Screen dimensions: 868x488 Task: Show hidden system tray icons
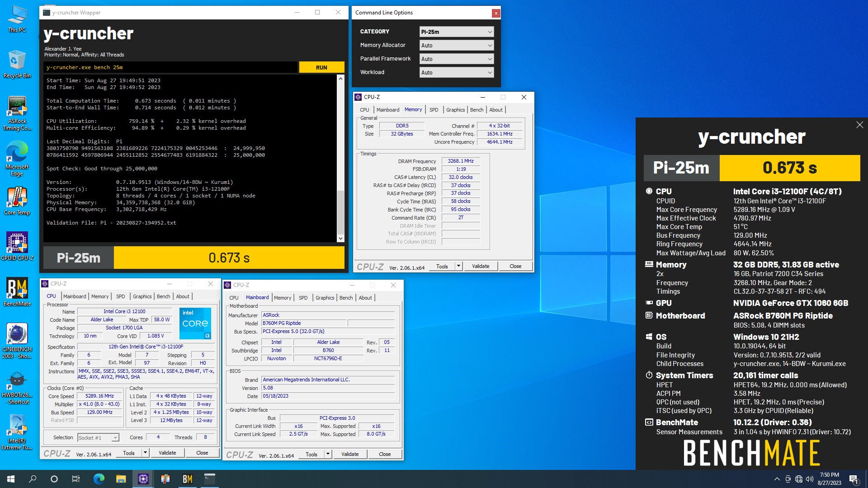click(777, 479)
